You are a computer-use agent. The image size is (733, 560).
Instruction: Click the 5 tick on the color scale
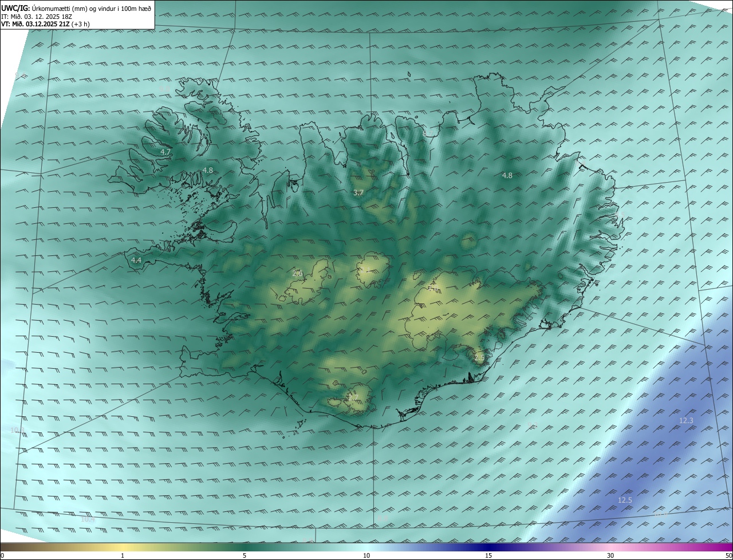coord(245,555)
